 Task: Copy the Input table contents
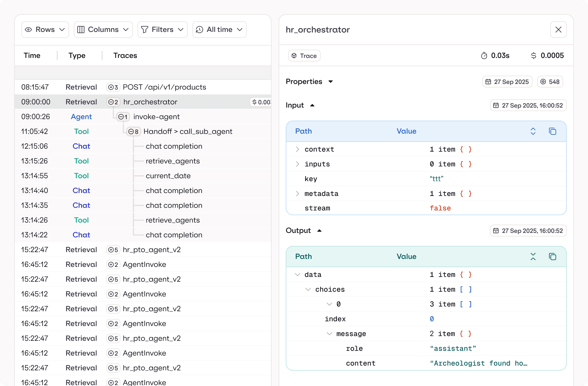[x=552, y=131]
